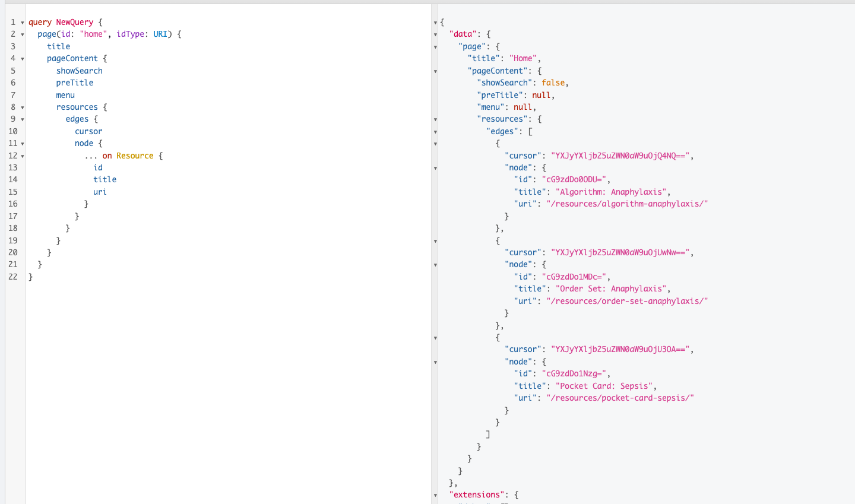Click line number 22 in the gutter
The width and height of the screenshot is (855, 504).
coord(13,277)
